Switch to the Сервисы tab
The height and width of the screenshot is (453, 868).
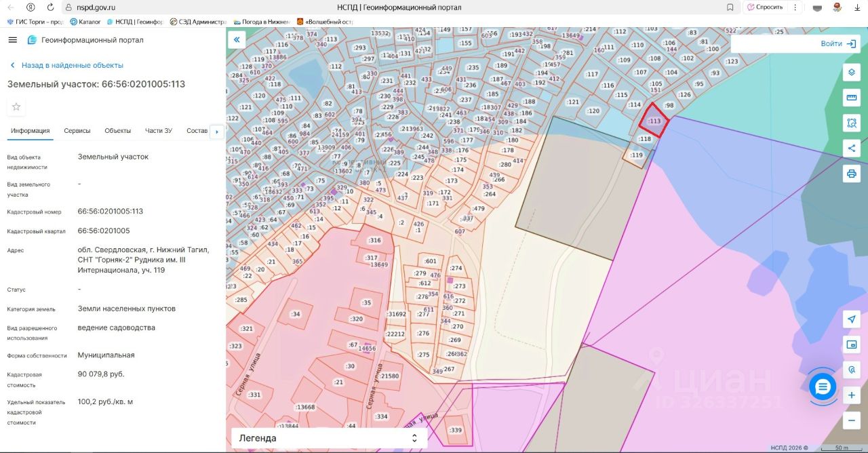click(77, 131)
